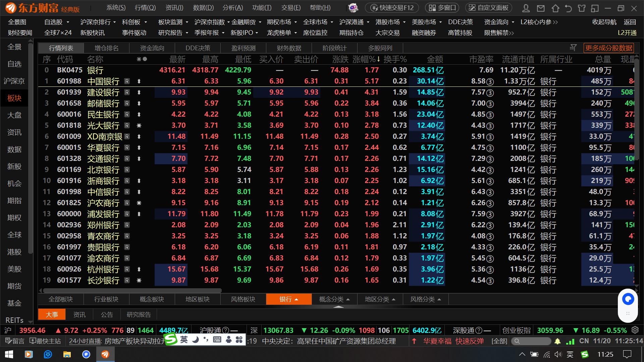Click the horizontal scrollbar below stock table
The height and width of the screenshot is (362, 644).
click(132, 291)
